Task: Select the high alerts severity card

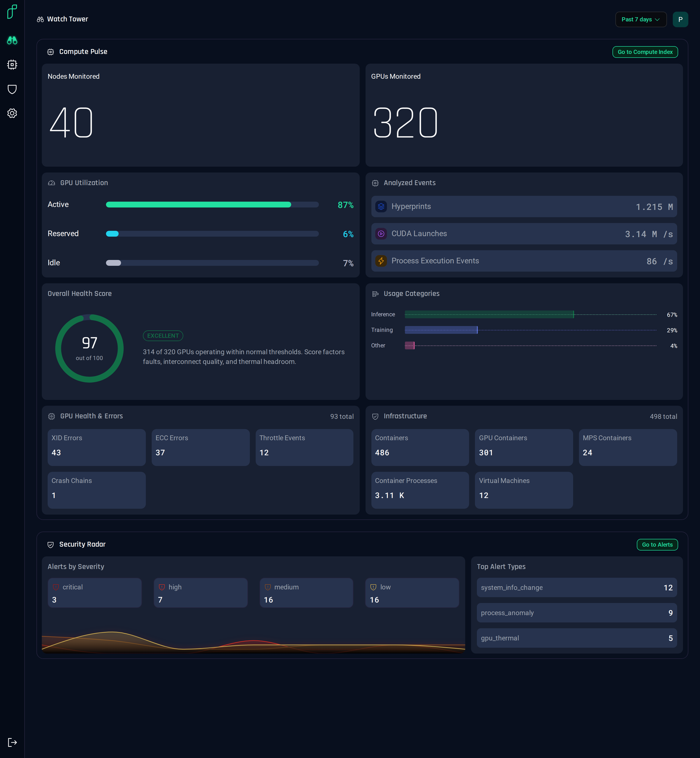Action: click(x=201, y=593)
